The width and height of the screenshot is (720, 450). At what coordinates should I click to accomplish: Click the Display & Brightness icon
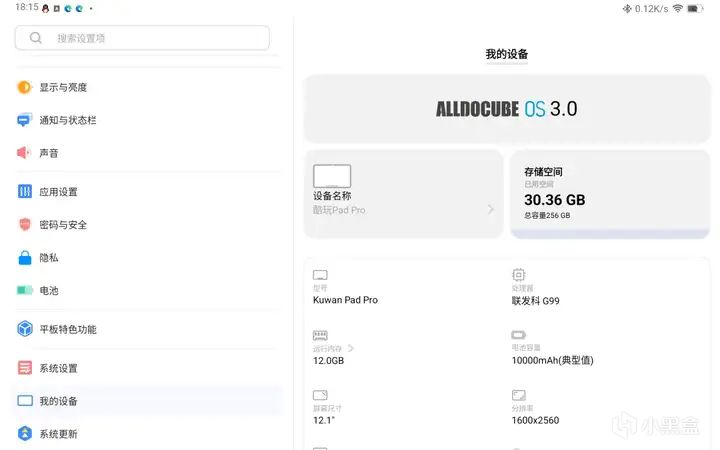click(x=25, y=87)
